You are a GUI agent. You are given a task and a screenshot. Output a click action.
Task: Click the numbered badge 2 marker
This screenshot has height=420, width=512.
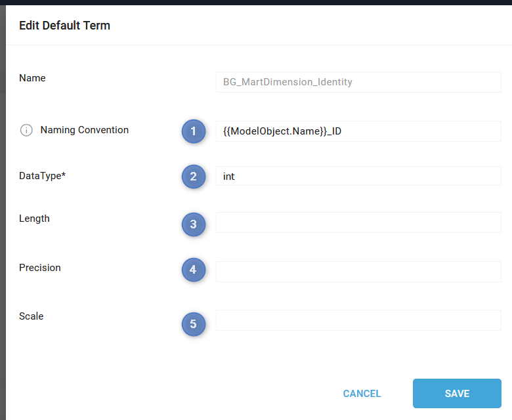point(193,177)
